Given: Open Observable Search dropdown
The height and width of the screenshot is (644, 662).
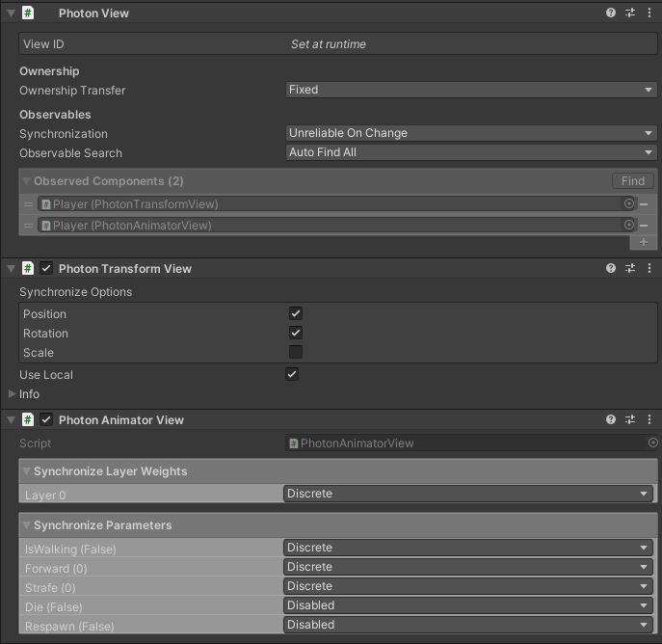Looking at the screenshot, I should coord(471,152).
